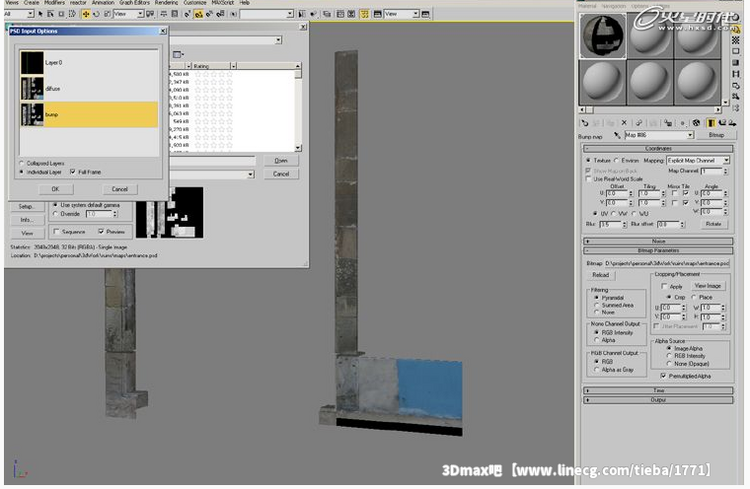Click the highlighted Angle Snap toggle icon
The width and height of the screenshot is (750, 489).
pyautogui.click(x=199, y=14)
